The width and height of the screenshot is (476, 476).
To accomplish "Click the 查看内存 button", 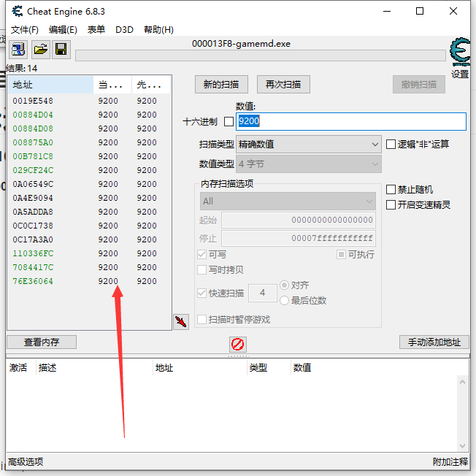I will [42, 342].
